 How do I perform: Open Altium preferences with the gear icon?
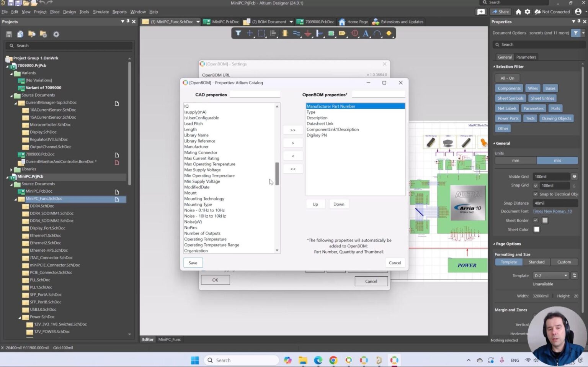(x=527, y=12)
